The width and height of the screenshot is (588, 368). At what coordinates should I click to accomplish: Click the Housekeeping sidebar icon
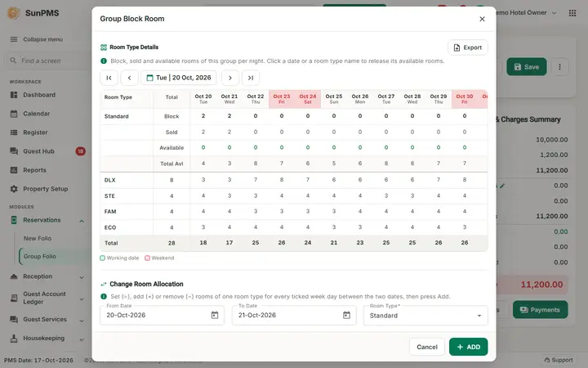point(14,339)
